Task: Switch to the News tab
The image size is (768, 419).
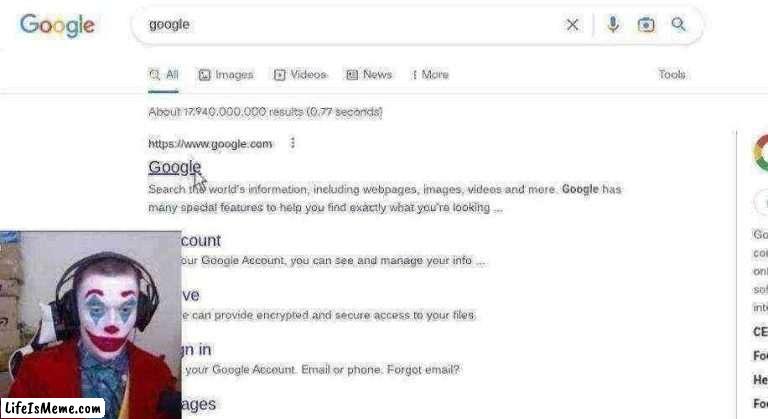Action: coord(369,74)
